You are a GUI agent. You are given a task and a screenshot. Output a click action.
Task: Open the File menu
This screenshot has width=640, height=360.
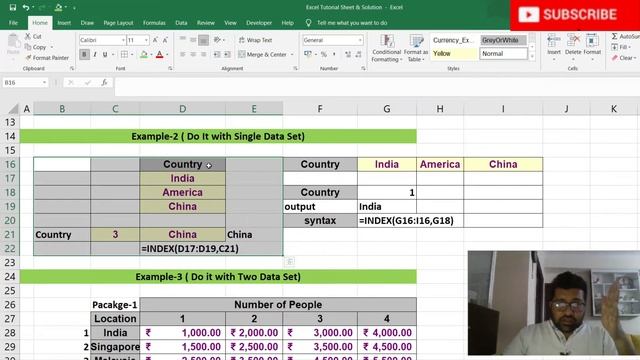click(x=13, y=23)
